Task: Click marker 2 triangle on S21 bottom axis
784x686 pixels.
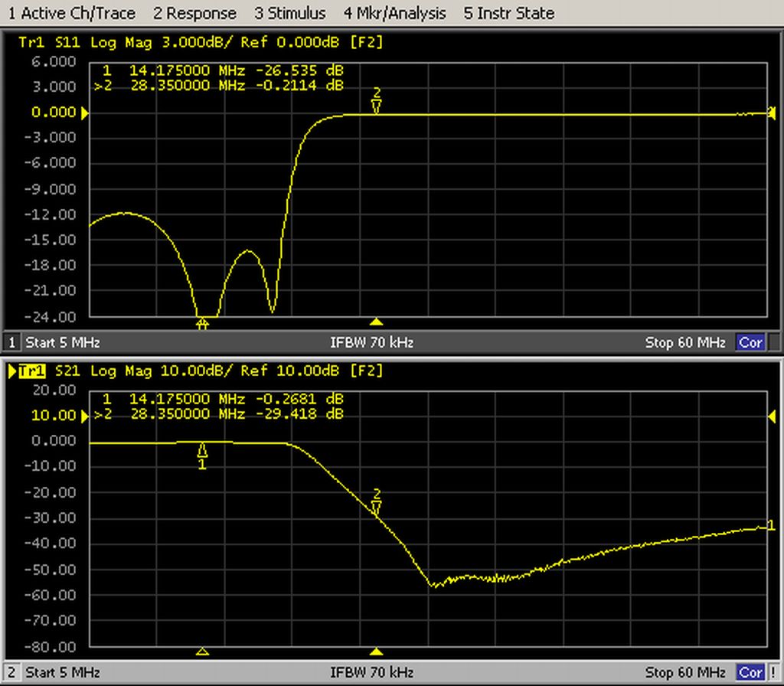Action: (376, 652)
